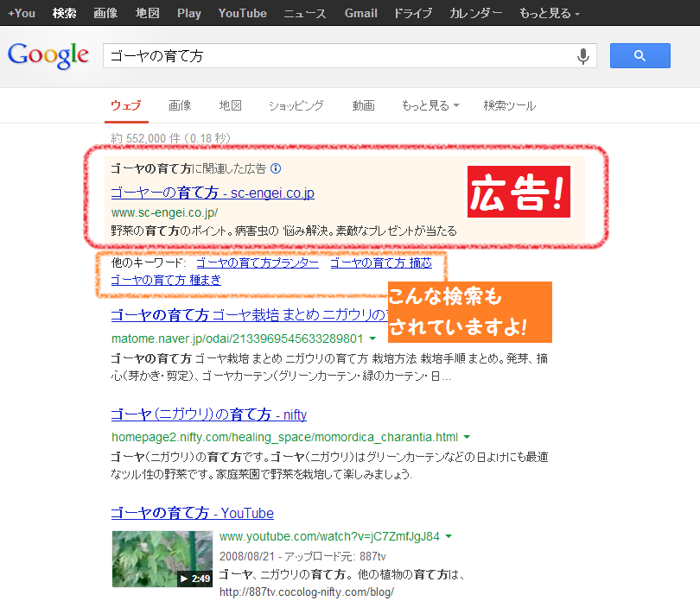Click the 887tv.cocolog-nifty.com/blog/ URL text
The width and height of the screenshot is (700, 601).
tap(307, 592)
